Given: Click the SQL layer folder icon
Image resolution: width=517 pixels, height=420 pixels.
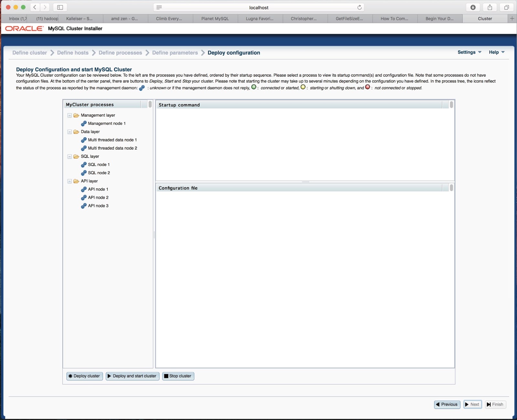Looking at the screenshot, I should point(76,156).
